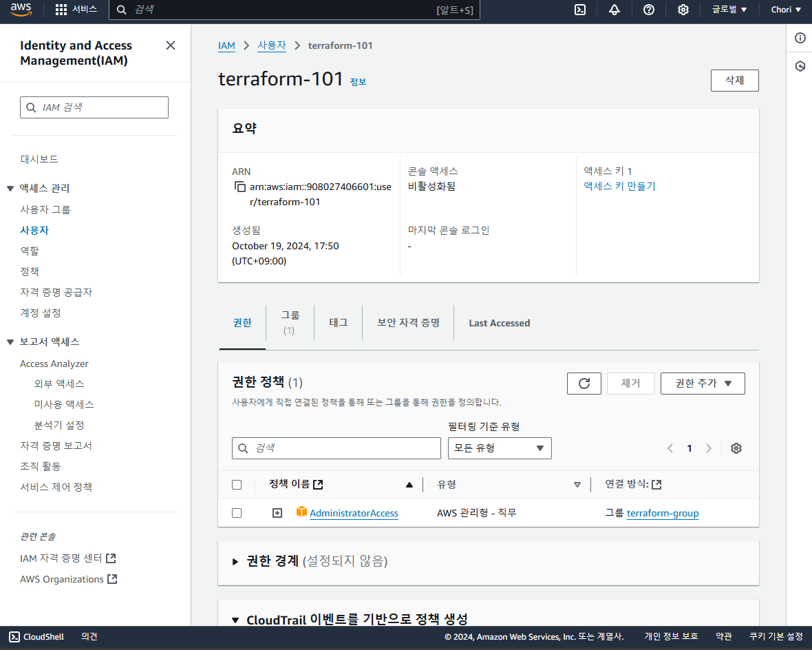Click the 제거 button
This screenshot has height=650, width=812.
630,384
